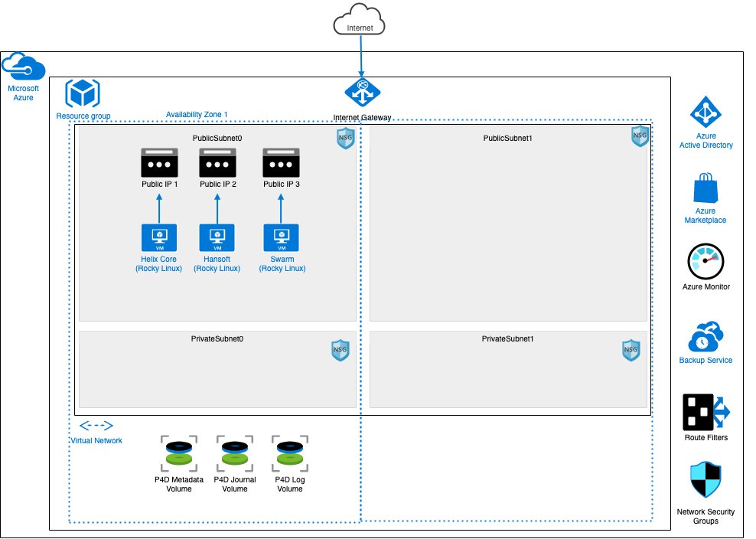The width and height of the screenshot is (756, 539).
Task: Click the NSG shield in PrivateSubnet1
Action: pos(631,351)
